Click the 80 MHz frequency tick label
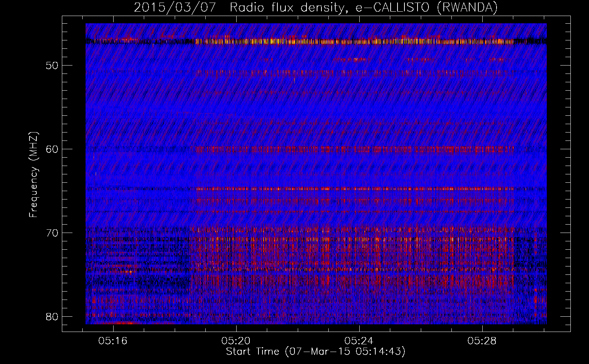 coord(52,317)
